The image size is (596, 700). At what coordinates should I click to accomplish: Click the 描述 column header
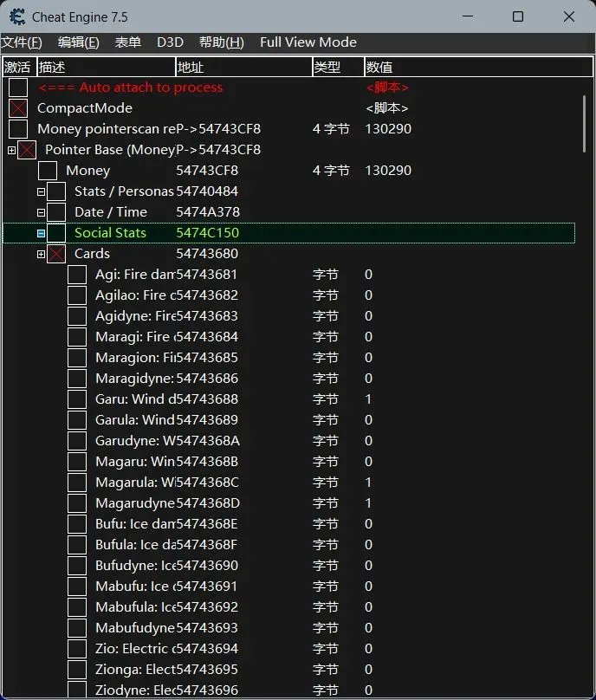(106, 67)
